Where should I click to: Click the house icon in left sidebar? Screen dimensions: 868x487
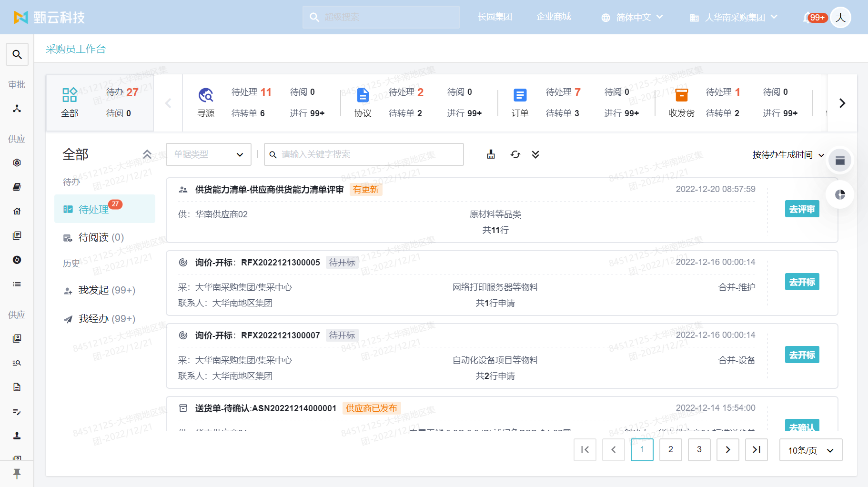pos(17,211)
